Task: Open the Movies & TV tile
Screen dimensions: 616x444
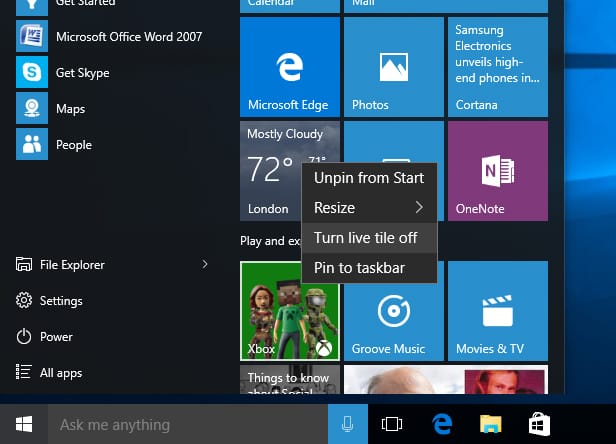Action: point(498,311)
